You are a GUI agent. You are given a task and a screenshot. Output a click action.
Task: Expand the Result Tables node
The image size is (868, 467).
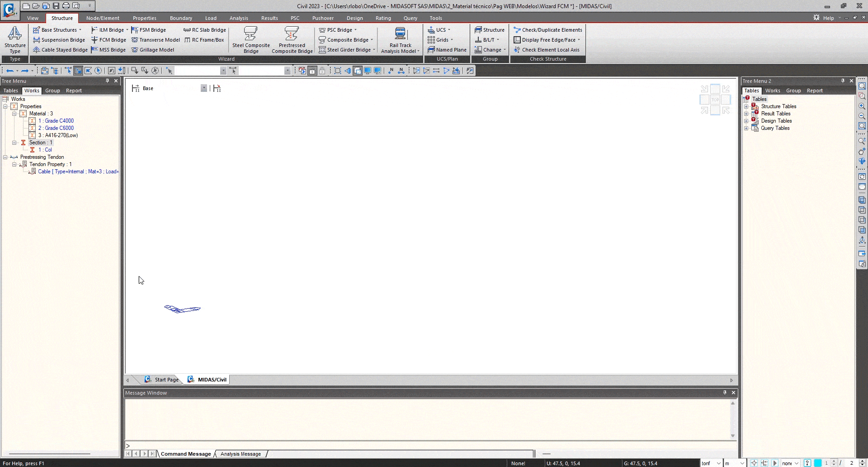point(746,114)
